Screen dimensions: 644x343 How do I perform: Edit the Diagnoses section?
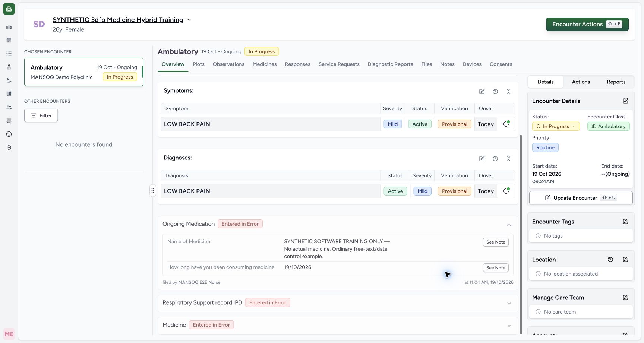(482, 159)
